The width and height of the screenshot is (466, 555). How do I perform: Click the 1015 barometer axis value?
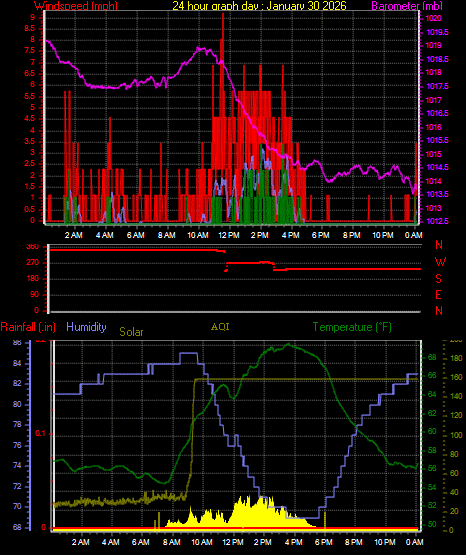(433, 154)
